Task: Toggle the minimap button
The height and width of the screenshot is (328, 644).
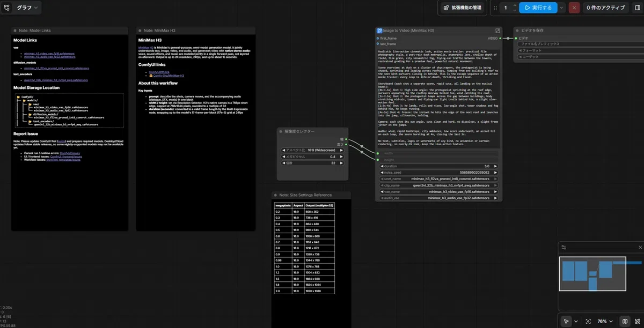Action: [x=625, y=321]
